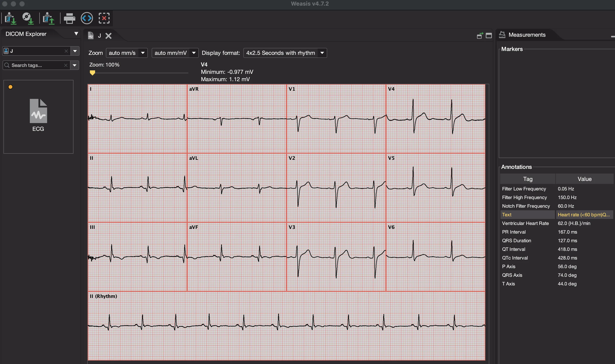Click the V4 lead ECG panel
615x364 pixels.
[435, 119]
